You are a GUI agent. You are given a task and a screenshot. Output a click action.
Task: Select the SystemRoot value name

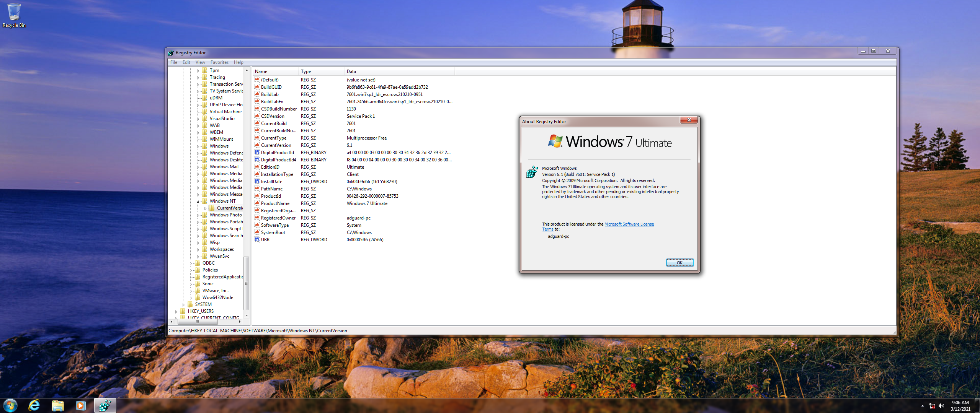click(273, 233)
